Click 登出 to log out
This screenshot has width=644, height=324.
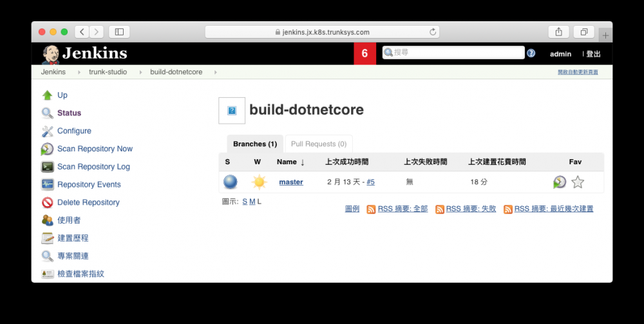click(594, 54)
